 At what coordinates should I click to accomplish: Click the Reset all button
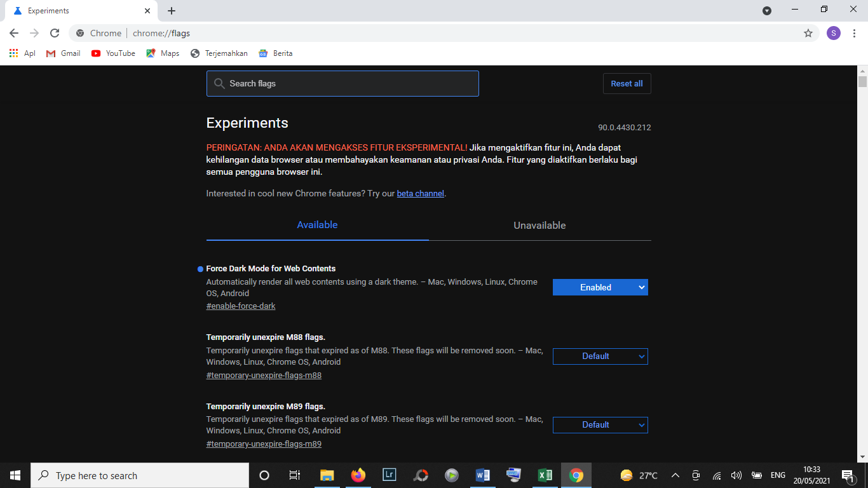click(x=627, y=83)
